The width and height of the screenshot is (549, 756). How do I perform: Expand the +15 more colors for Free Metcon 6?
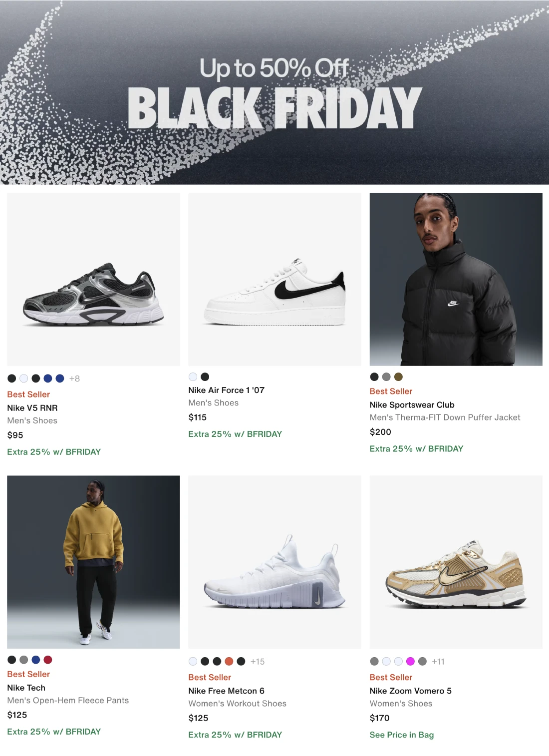[258, 661]
